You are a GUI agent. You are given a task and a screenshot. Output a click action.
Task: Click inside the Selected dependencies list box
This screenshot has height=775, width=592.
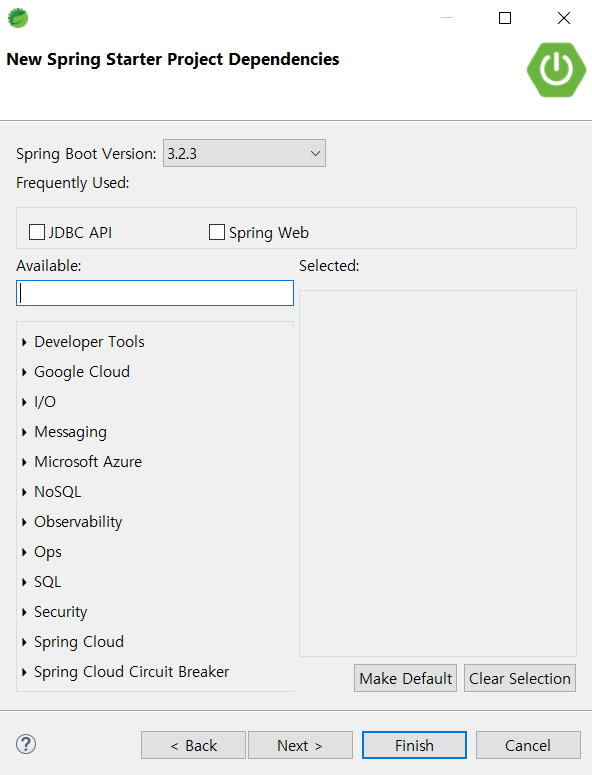click(x=438, y=474)
